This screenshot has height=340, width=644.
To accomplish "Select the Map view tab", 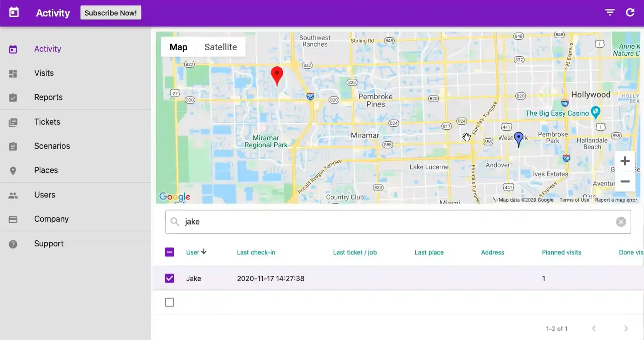I will pyautogui.click(x=178, y=47).
